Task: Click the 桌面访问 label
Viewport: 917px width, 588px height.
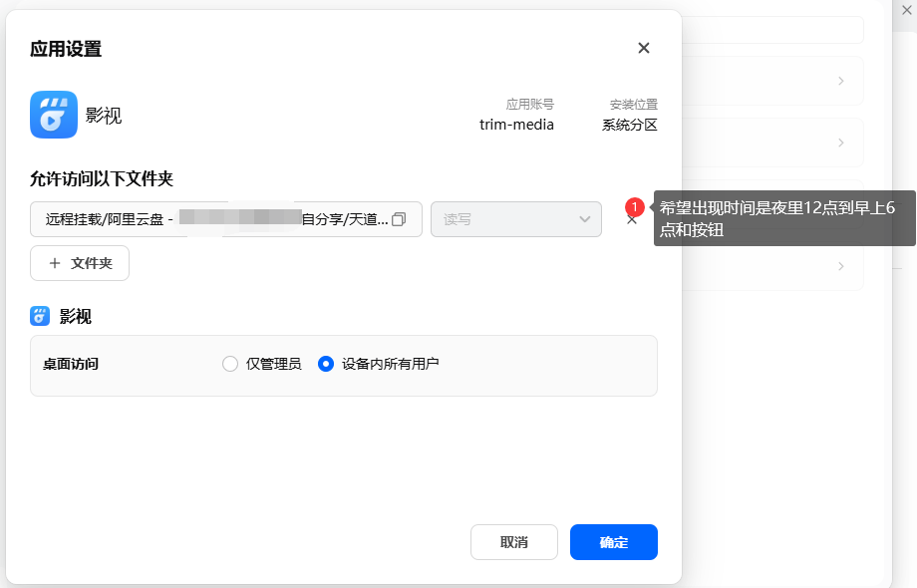Action: tap(71, 364)
